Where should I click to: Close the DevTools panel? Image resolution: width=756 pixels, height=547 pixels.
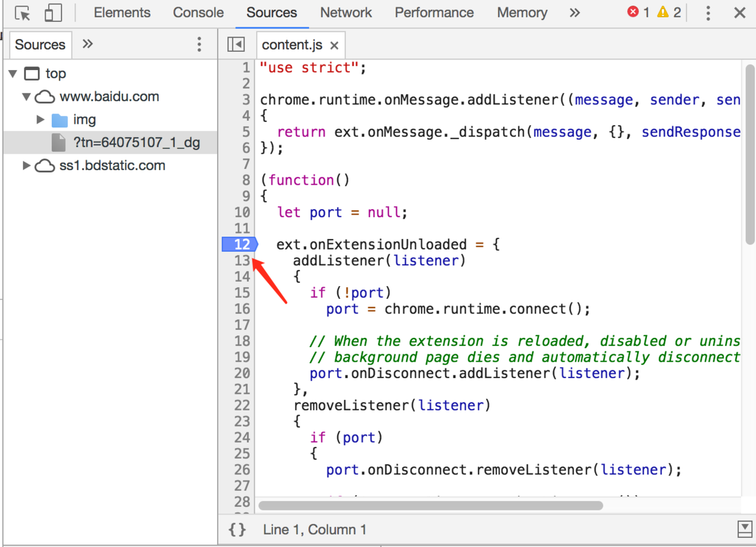coord(740,13)
